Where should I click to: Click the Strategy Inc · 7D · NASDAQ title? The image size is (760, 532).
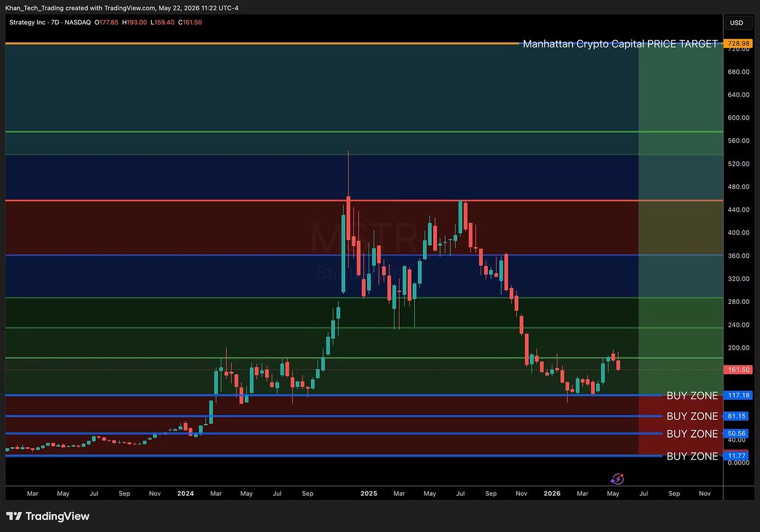coord(49,23)
